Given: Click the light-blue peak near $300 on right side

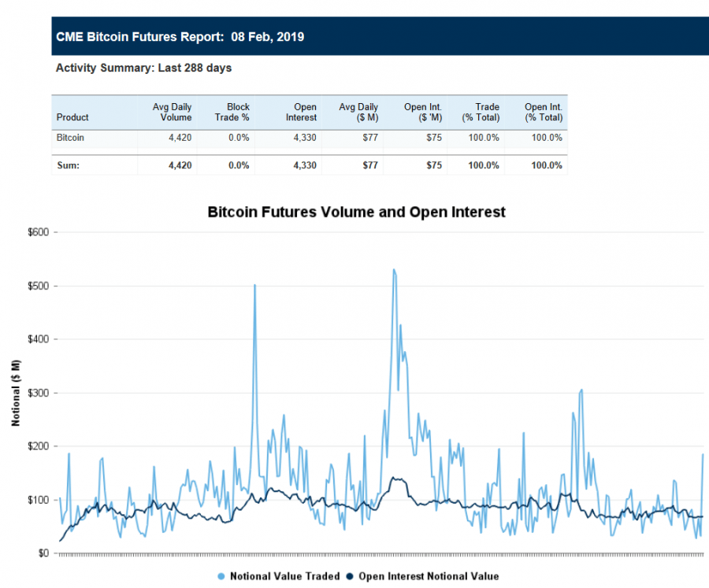Looking at the screenshot, I should click(x=581, y=390).
